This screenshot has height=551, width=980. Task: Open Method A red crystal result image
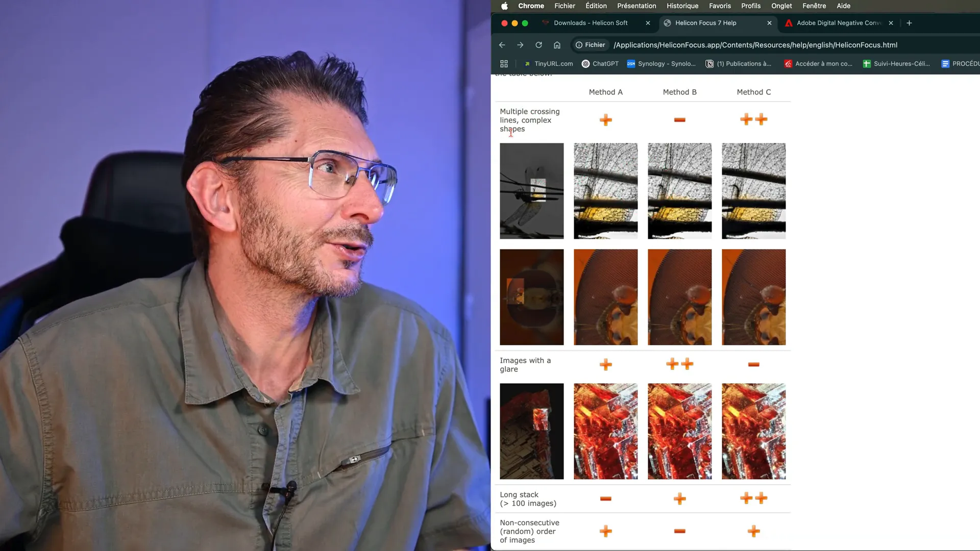pyautogui.click(x=605, y=431)
